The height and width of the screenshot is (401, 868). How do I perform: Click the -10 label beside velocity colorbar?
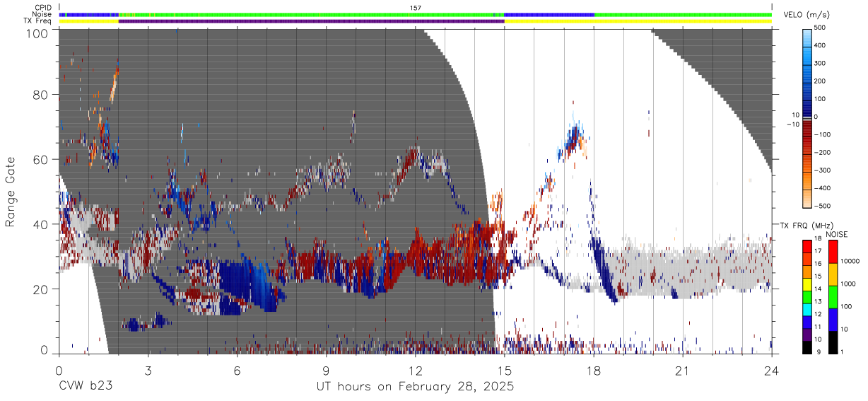(794, 124)
